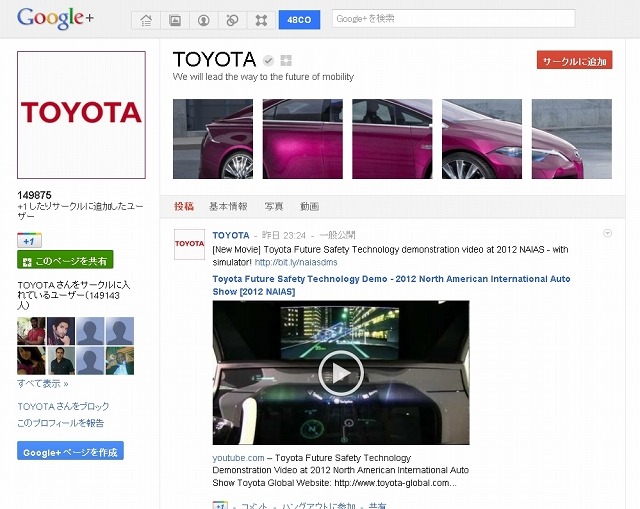Click このプロフィールを報告 link

tap(60, 423)
